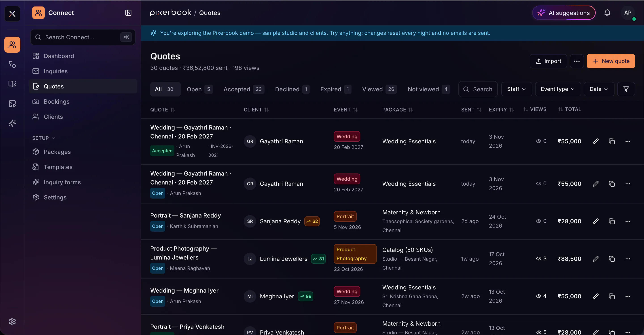Open Inquiry forms in the sidebar
Image resolution: width=644 pixels, height=335 pixels.
pyautogui.click(x=83, y=182)
